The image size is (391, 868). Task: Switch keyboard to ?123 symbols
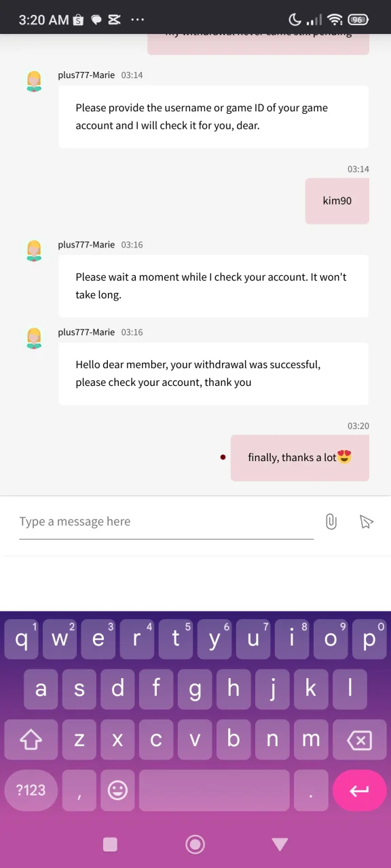[31, 790]
